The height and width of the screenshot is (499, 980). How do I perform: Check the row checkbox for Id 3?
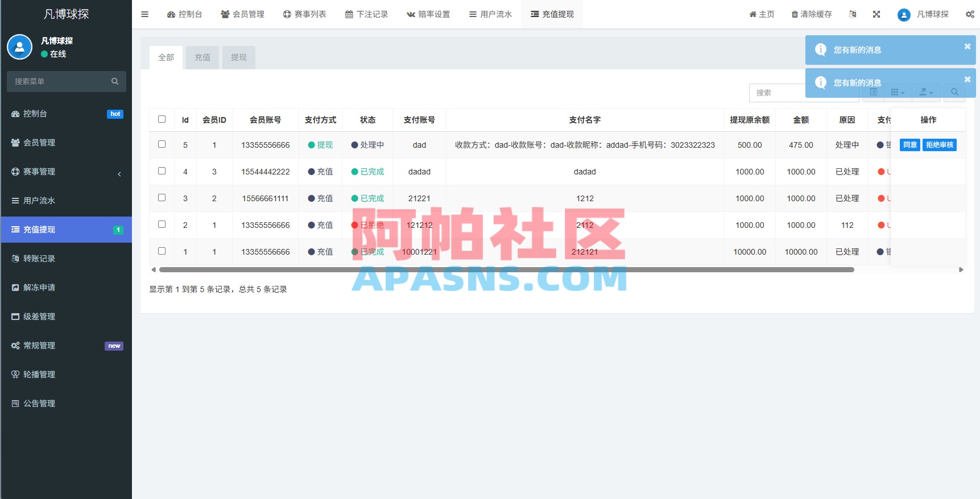(x=162, y=198)
